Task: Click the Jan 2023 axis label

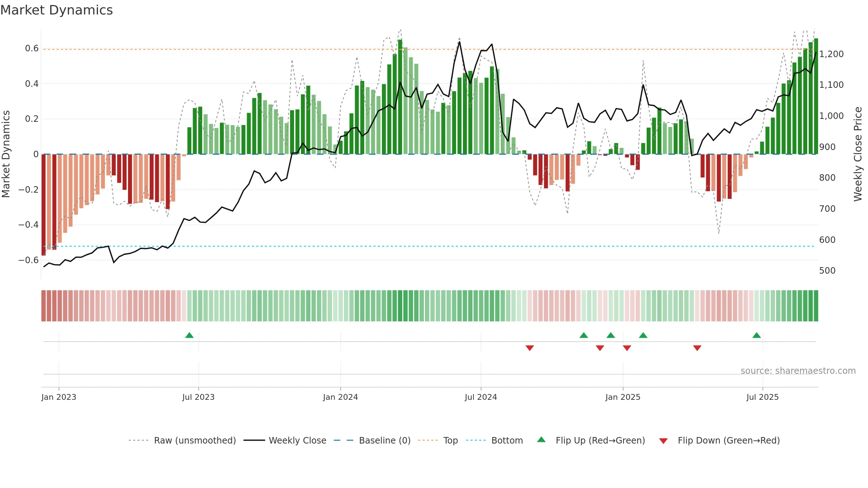Action: (59, 397)
